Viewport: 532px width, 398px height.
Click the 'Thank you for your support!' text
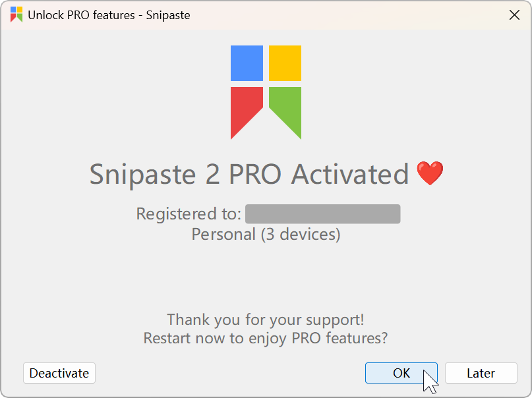[x=266, y=320]
